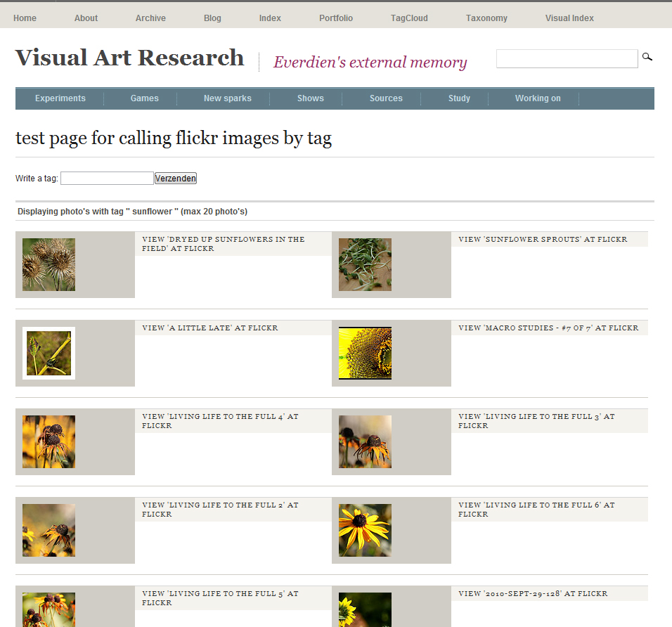
Task: Open 'Living life to the full 5' thumbnail
Action: click(x=49, y=609)
